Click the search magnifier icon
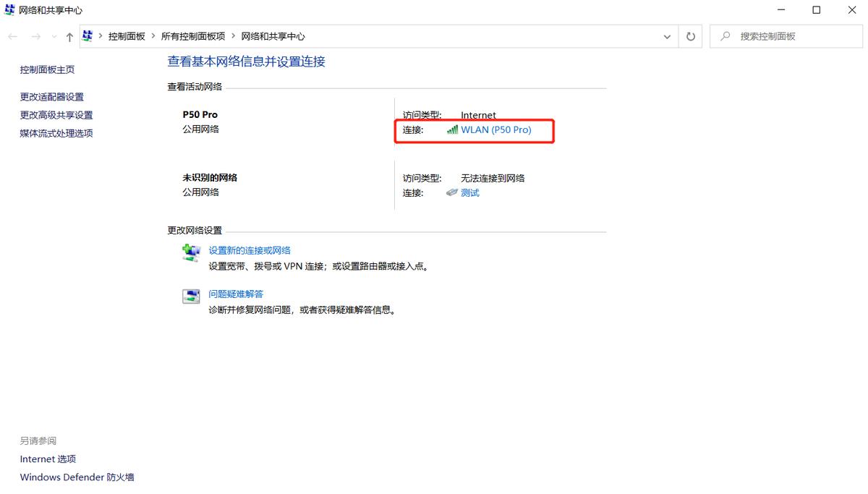Screen dimensions: 868x494 pos(725,35)
